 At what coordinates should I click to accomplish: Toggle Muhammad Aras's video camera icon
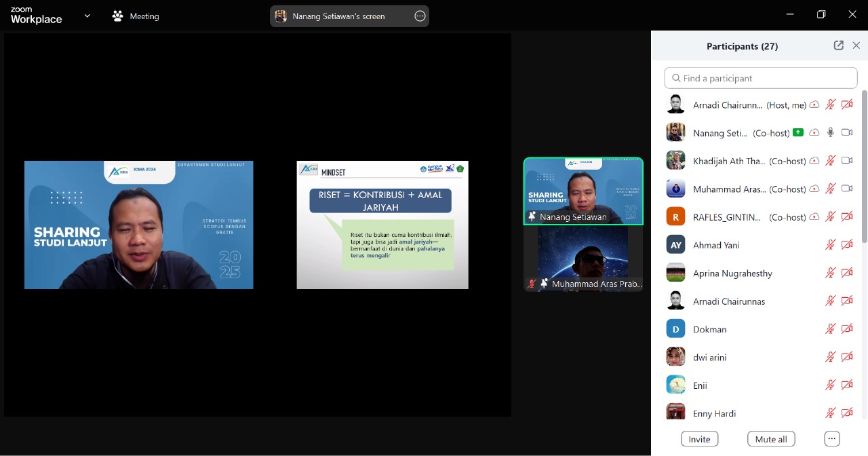pos(846,189)
